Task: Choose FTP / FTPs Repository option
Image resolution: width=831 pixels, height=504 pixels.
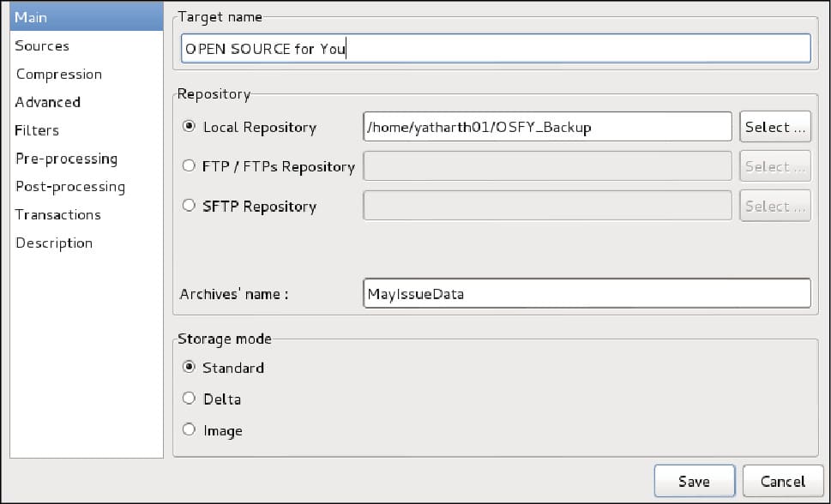Action: pos(190,166)
